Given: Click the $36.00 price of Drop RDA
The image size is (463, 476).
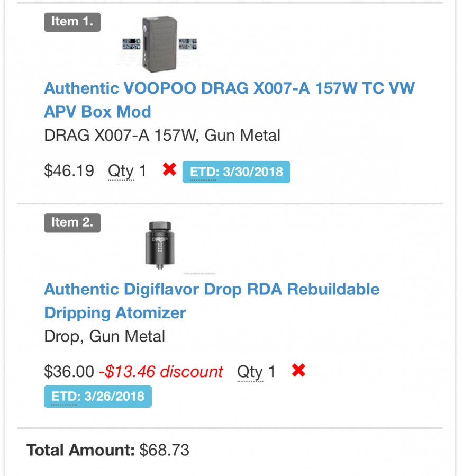Looking at the screenshot, I should tap(69, 372).
